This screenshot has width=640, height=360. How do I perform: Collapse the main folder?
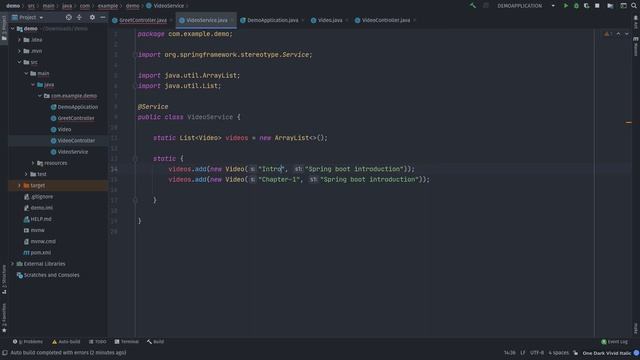pos(26,73)
